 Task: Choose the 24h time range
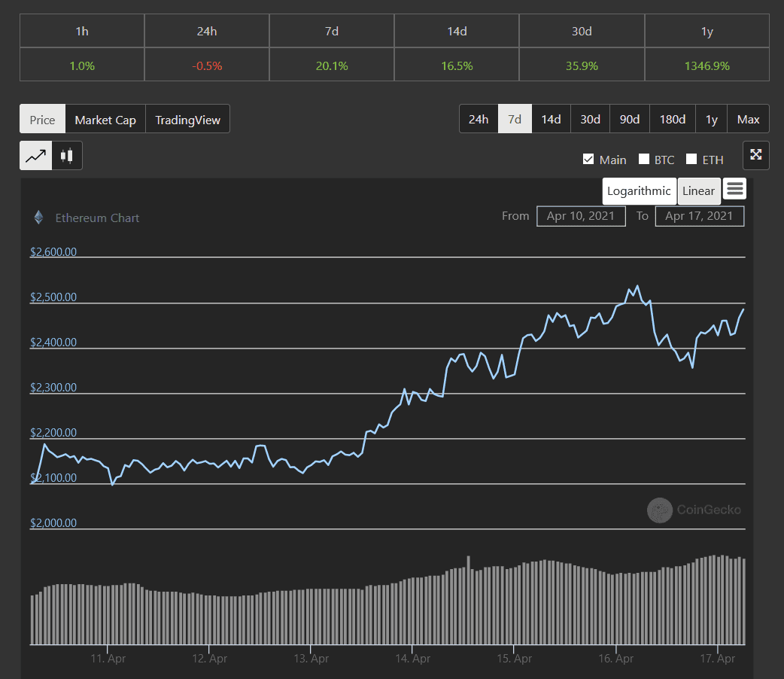(479, 119)
